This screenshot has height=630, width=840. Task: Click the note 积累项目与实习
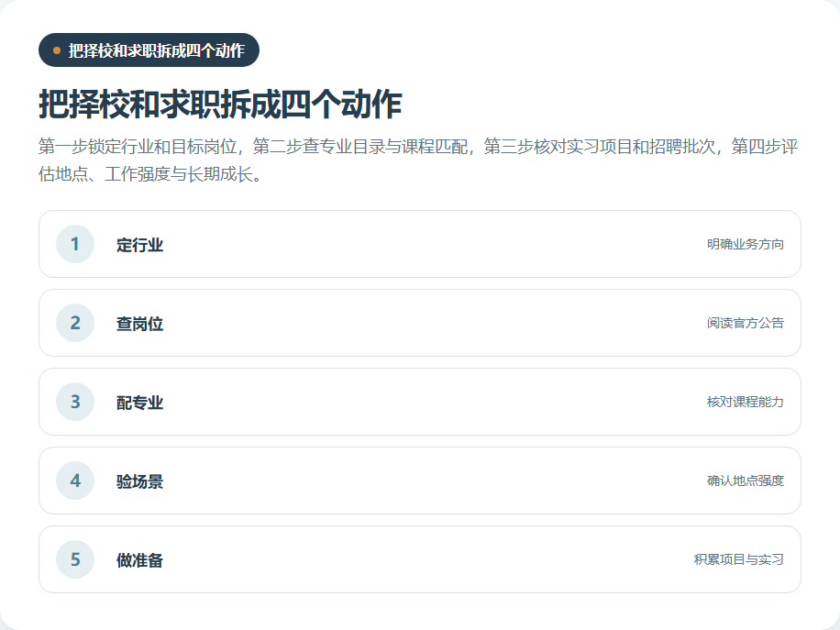(x=739, y=559)
